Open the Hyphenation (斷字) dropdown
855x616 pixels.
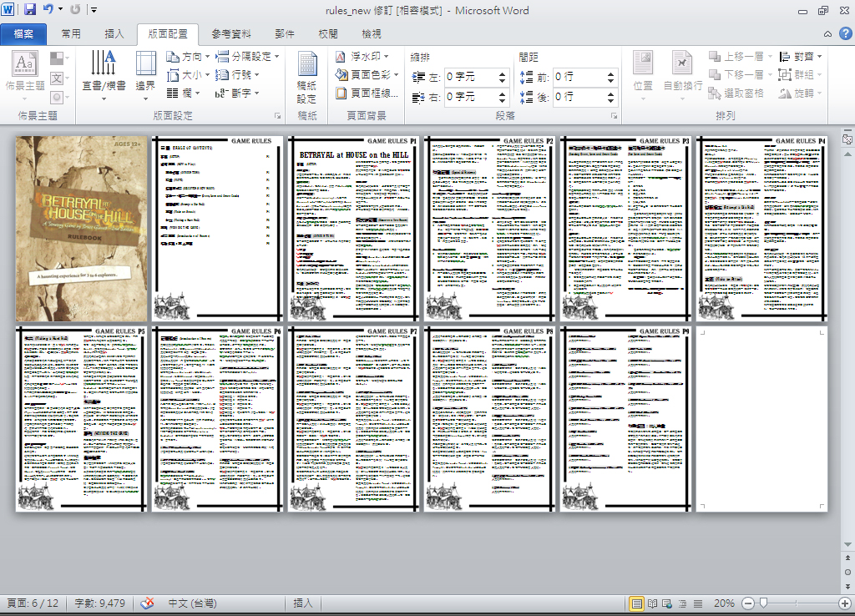pos(238,93)
